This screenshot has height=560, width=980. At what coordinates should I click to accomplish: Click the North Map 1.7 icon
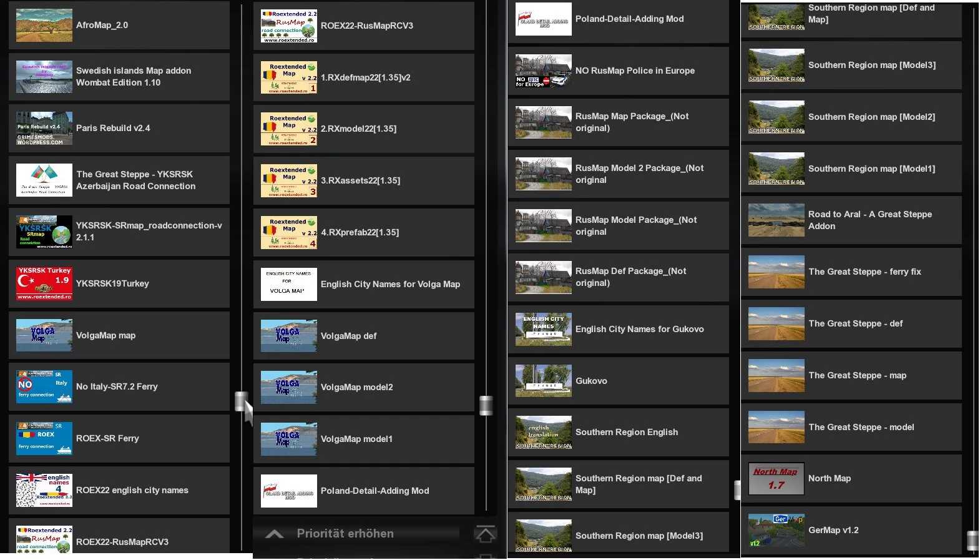pyautogui.click(x=776, y=479)
